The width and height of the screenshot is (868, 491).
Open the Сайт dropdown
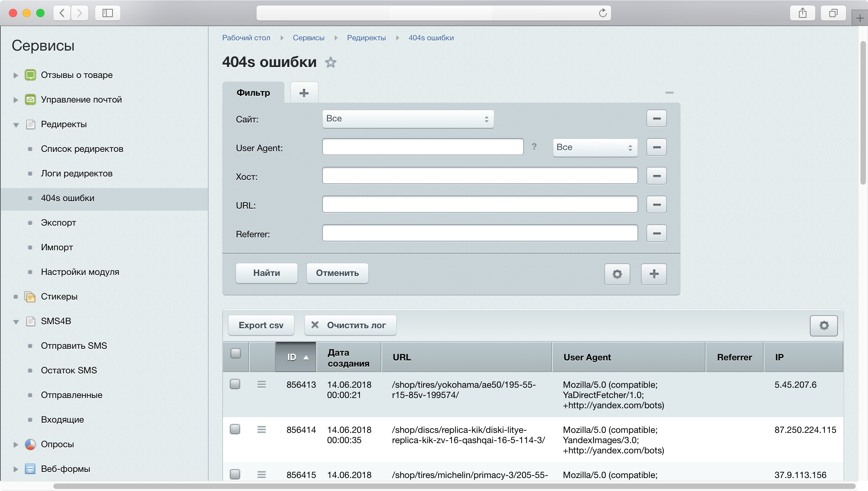408,119
